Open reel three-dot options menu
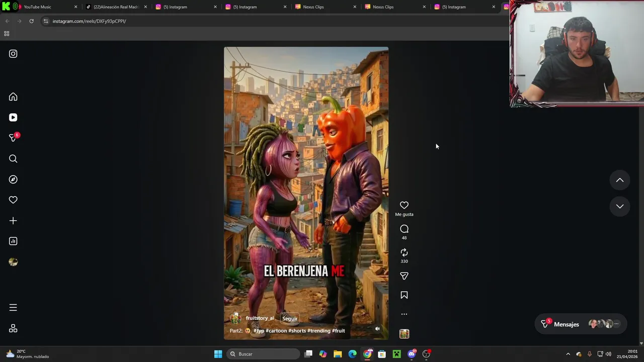Viewport: 644px width, 362px height. (404, 314)
